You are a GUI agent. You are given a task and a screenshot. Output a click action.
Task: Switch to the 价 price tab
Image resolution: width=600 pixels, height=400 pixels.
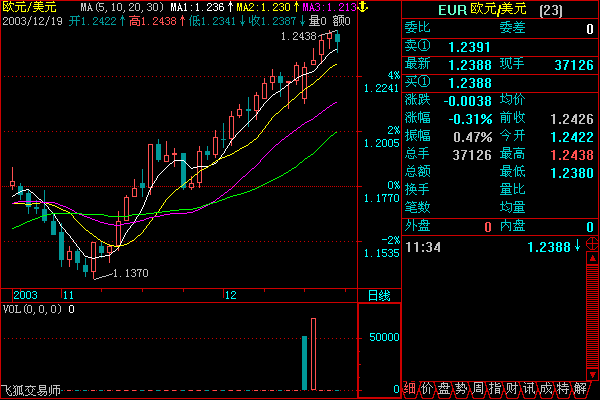[x=427, y=389]
